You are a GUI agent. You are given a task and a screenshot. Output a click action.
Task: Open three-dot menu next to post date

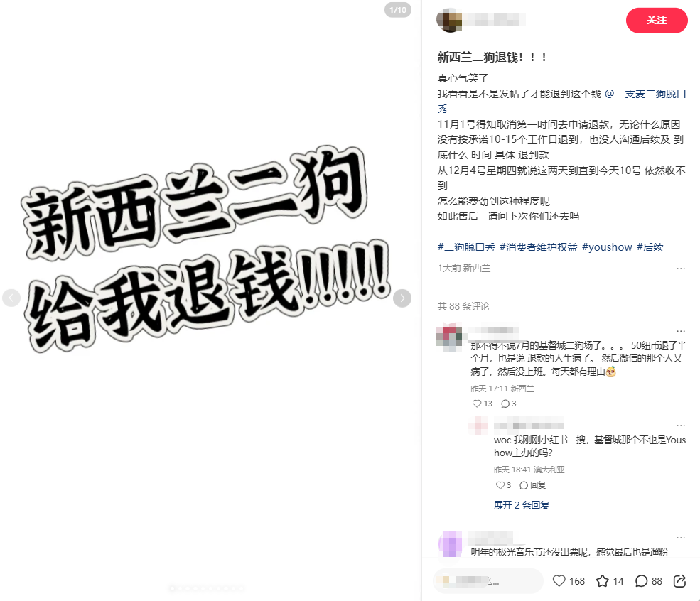[680, 269]
